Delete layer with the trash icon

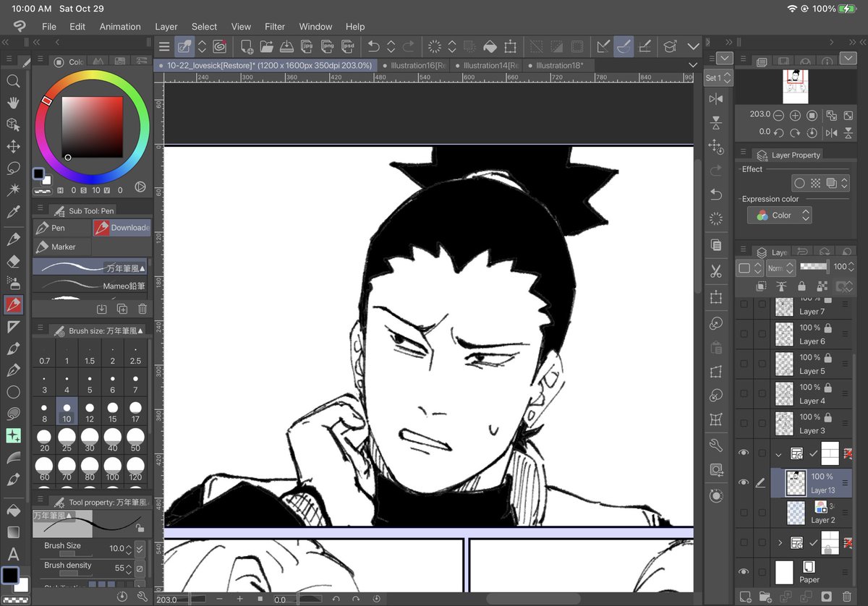click(847, 597)
